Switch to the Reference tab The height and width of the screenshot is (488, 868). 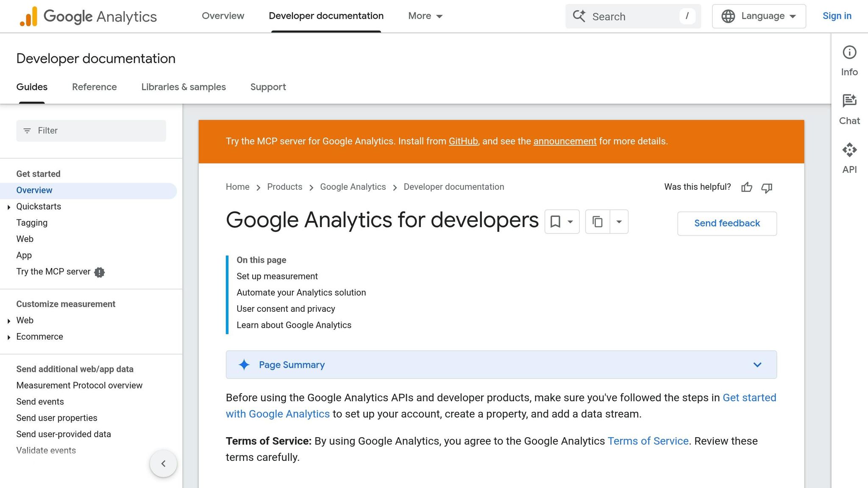94,87
